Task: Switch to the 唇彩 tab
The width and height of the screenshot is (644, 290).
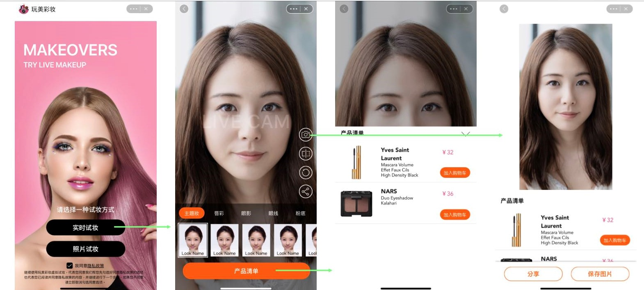Action: (219, 213)
